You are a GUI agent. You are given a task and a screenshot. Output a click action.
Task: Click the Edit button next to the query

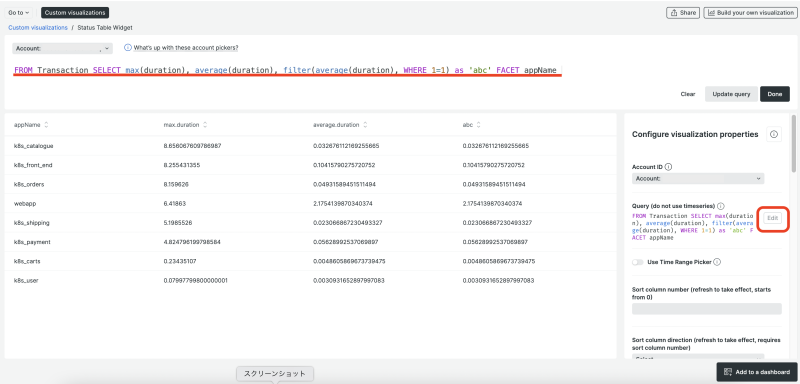pyautogui.click(x=772, y=218)
